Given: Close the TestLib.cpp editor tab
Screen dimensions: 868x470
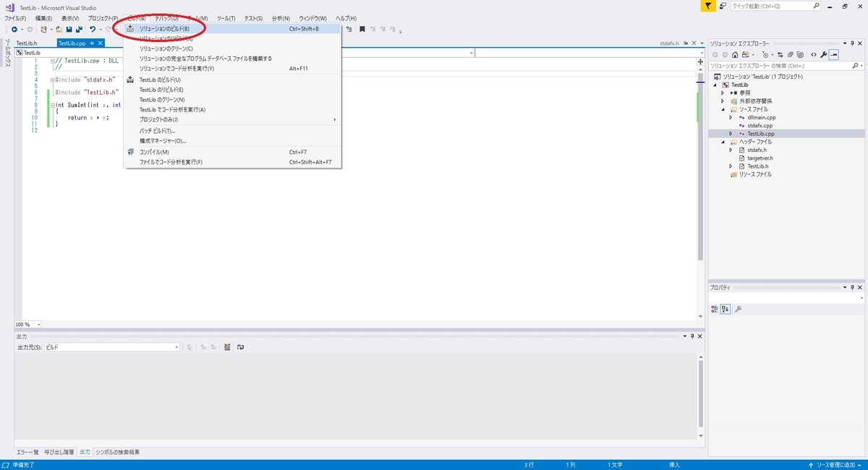Looking at the screenshot, I should point(101,43).
